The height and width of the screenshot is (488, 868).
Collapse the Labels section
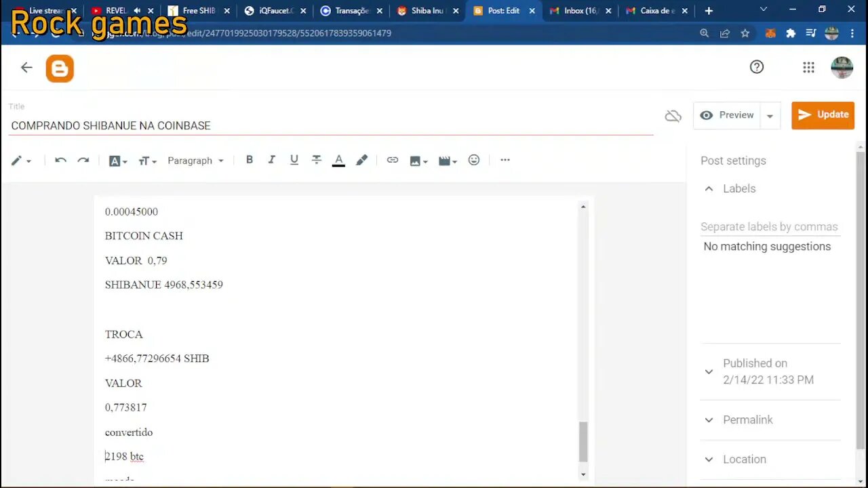[x=709, y=188]
